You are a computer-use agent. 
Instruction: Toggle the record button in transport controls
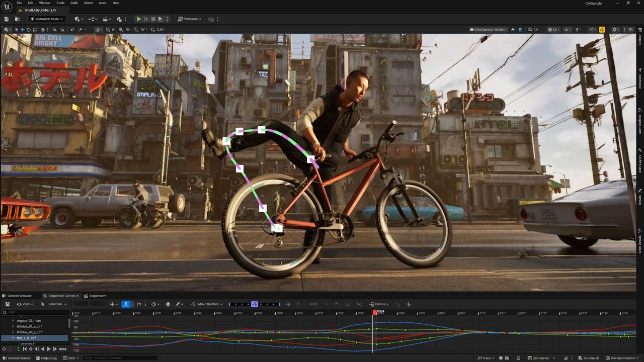coord(10,349)
